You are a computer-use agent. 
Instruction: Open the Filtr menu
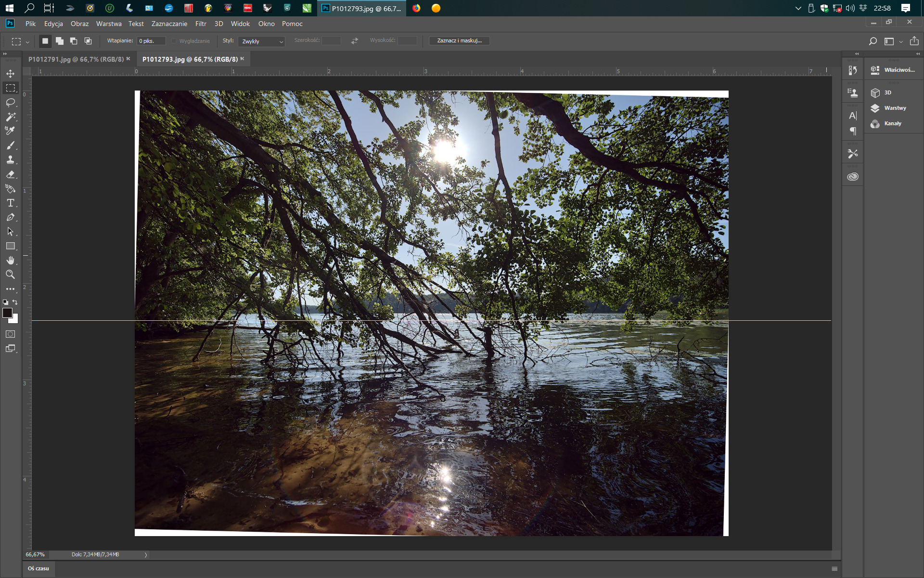pyautogui.click(x=201, y=24)
